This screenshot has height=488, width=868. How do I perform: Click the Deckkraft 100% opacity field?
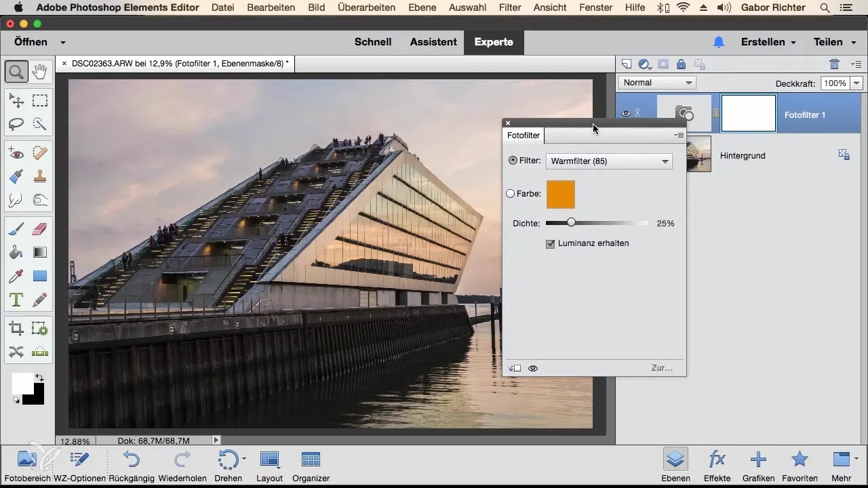coord(835,83)
